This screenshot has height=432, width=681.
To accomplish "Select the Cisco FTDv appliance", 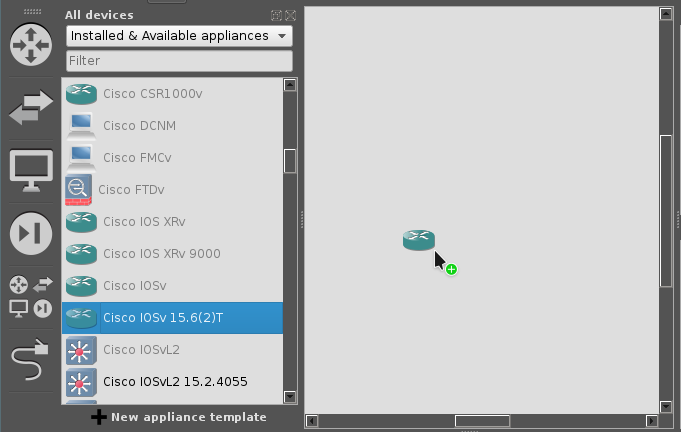I will [x=131, y=189].
